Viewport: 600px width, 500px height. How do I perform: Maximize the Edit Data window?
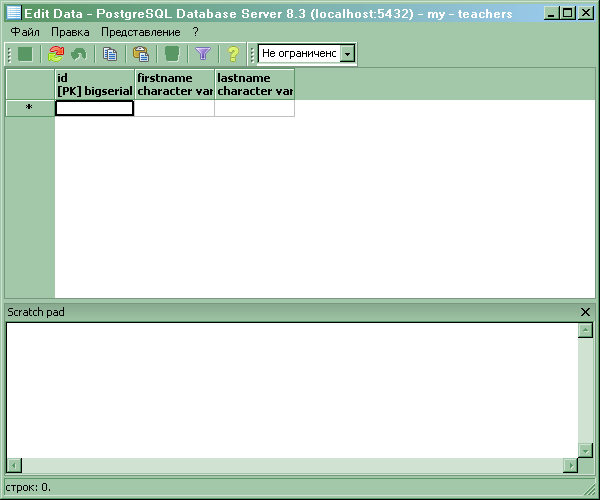click(x=567, y=13)
